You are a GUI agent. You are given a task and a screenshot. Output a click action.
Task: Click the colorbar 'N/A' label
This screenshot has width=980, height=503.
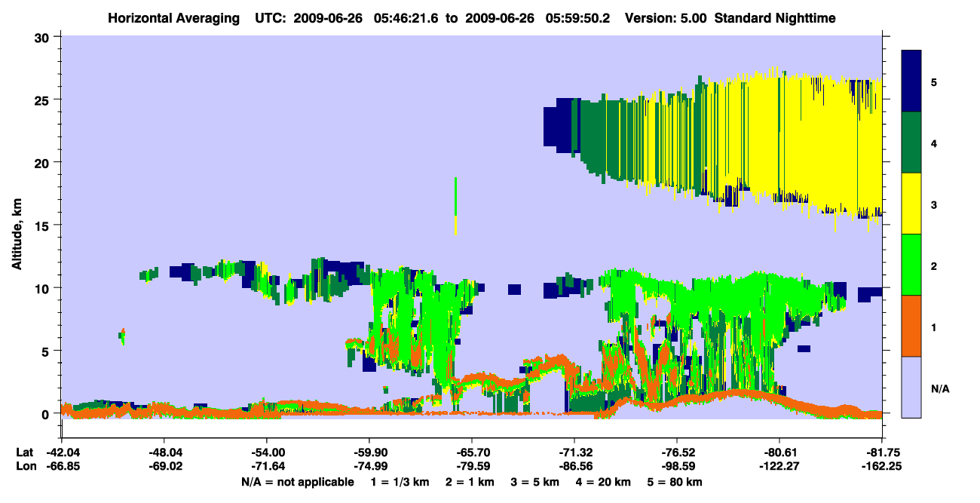coord(939,389)
